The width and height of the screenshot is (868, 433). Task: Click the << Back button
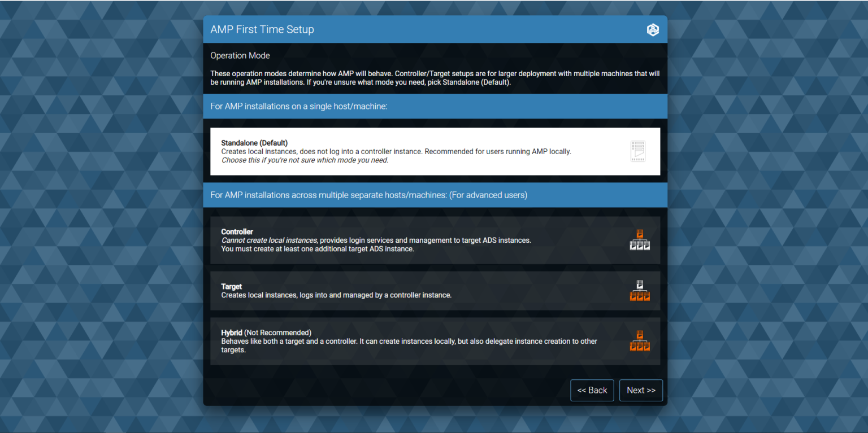[592, 390]
